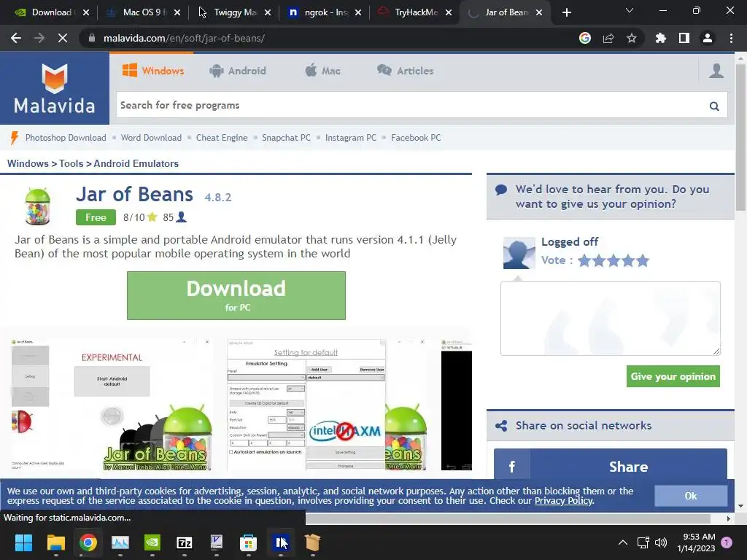This screenshot has width=747, height=560.
Task: Click the share page icon in address bar
Action: (608, 38)
